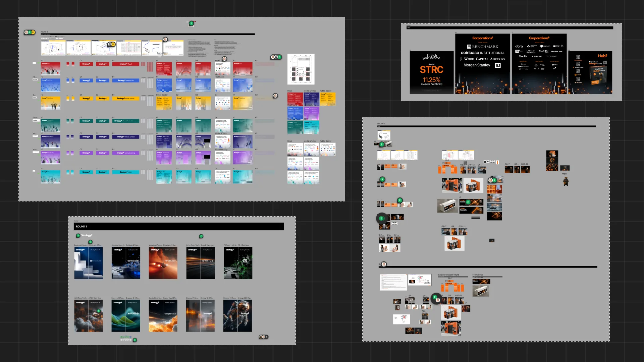Image resolution: width=644 pixels, height=362 pixels.
Task: Select the TD green cubes door poster
Action: tap(238, 263)
